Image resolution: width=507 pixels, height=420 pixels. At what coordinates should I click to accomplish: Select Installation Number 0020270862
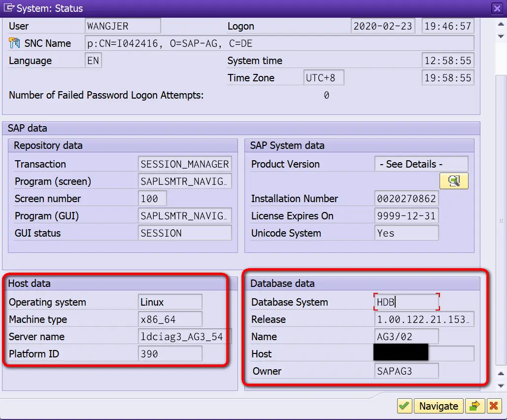(407, 198)
